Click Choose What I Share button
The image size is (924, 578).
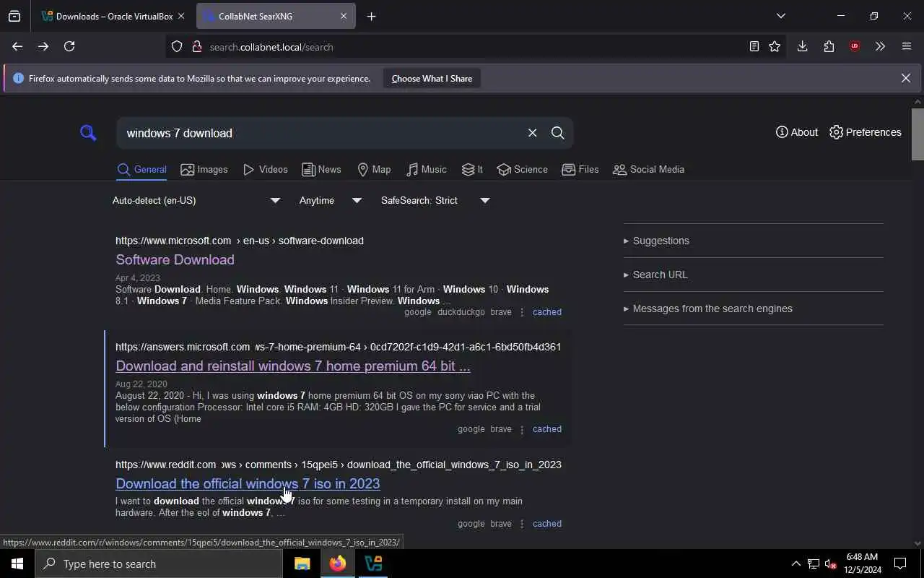coord(432,78)
